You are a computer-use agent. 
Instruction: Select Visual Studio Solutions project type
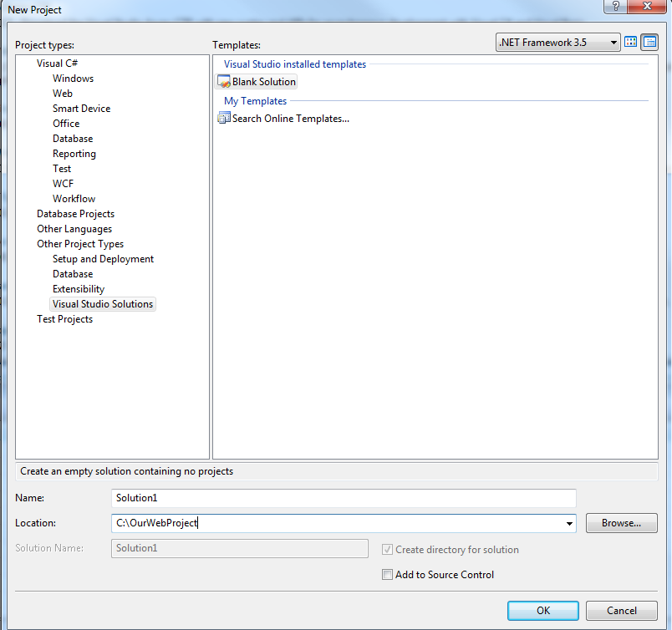pos(103,304)
